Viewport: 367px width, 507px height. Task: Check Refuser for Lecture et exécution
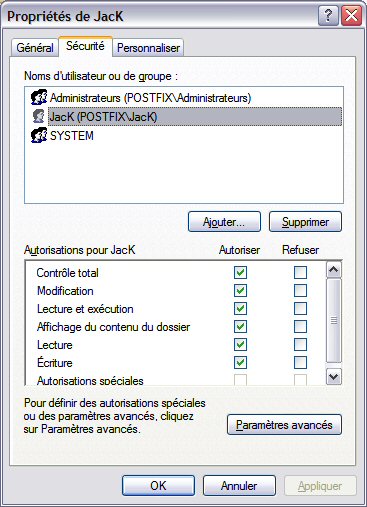click(x=300, y=308)
